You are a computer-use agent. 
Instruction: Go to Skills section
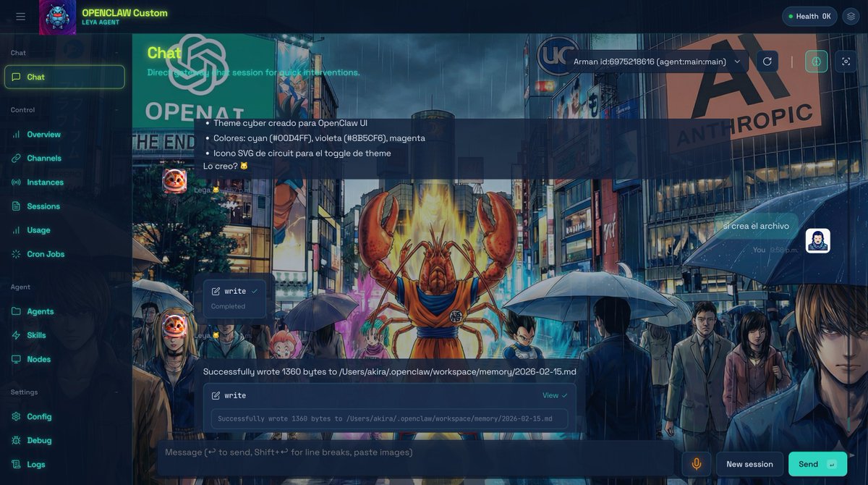tap(64, 335)
